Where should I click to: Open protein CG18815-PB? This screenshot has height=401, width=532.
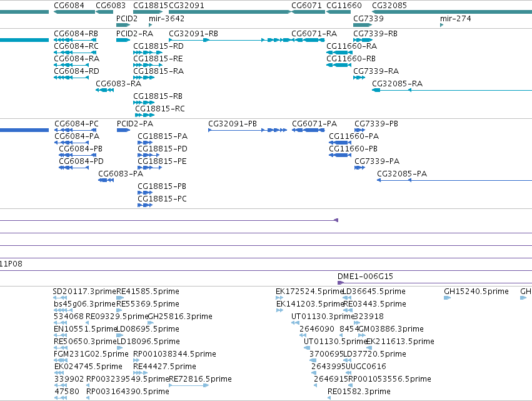[162, 186]
